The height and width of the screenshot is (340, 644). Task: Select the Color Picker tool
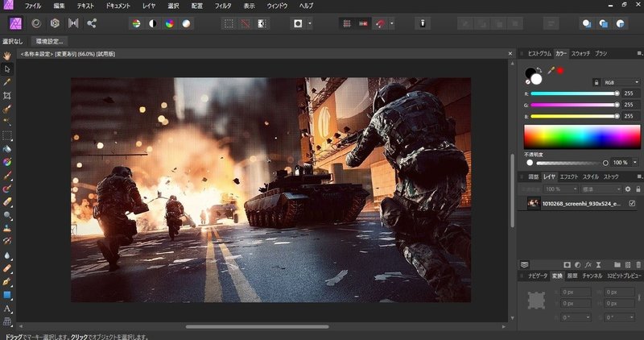click(7, 82)
